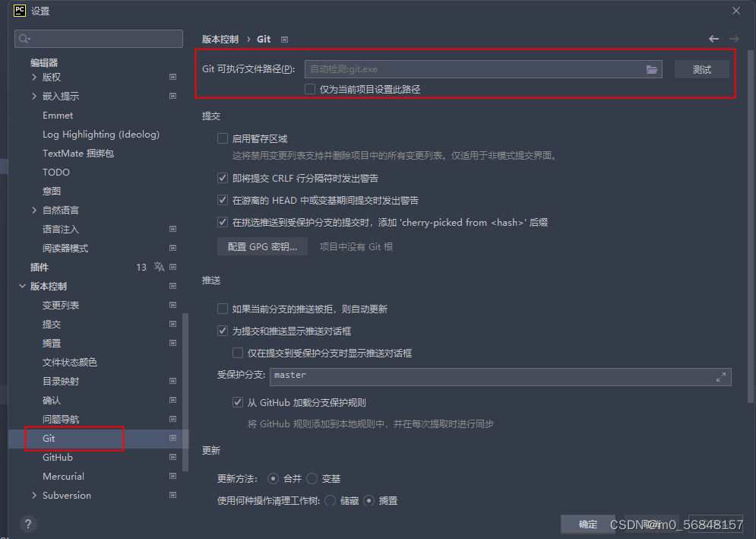756x539 pixels.
Task: Click the indicator icon next to GitHub entry
Action: tap(172, 457)
